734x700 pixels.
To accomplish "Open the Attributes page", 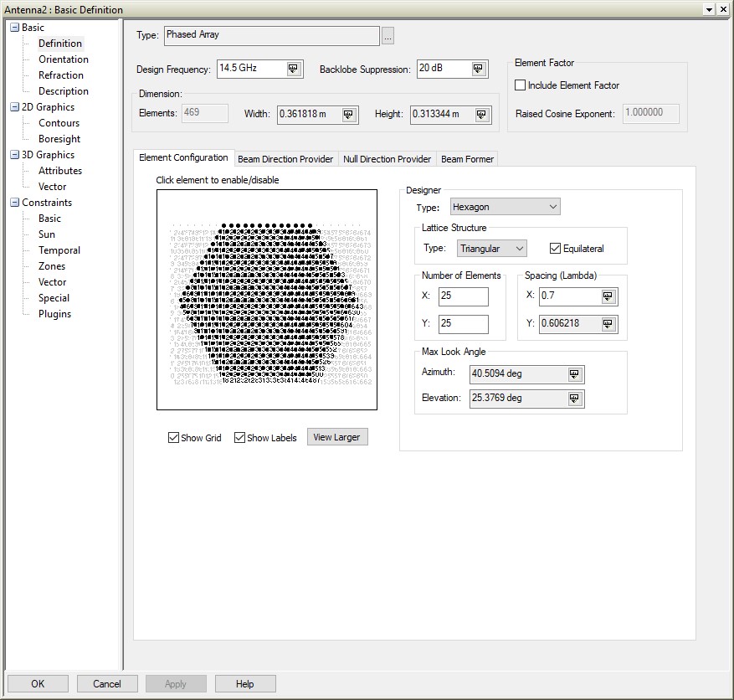I will (60, 171).
